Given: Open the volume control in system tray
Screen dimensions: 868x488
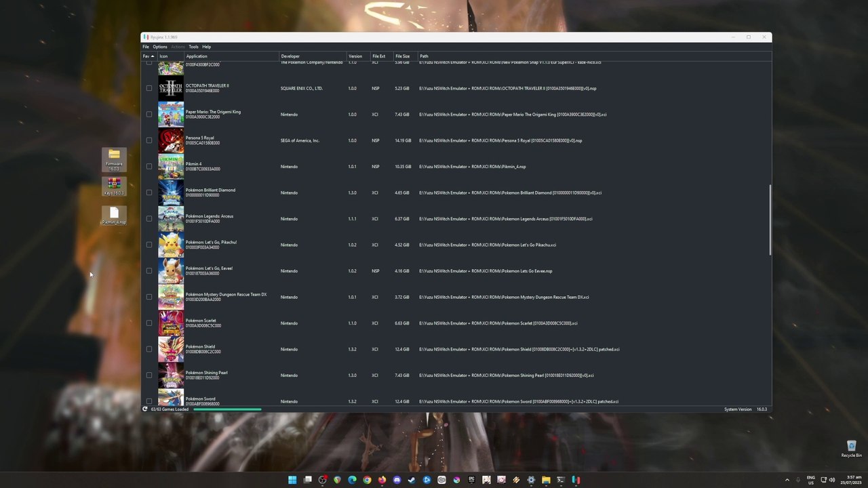Looking at the screenshot, I should [832, 480].
